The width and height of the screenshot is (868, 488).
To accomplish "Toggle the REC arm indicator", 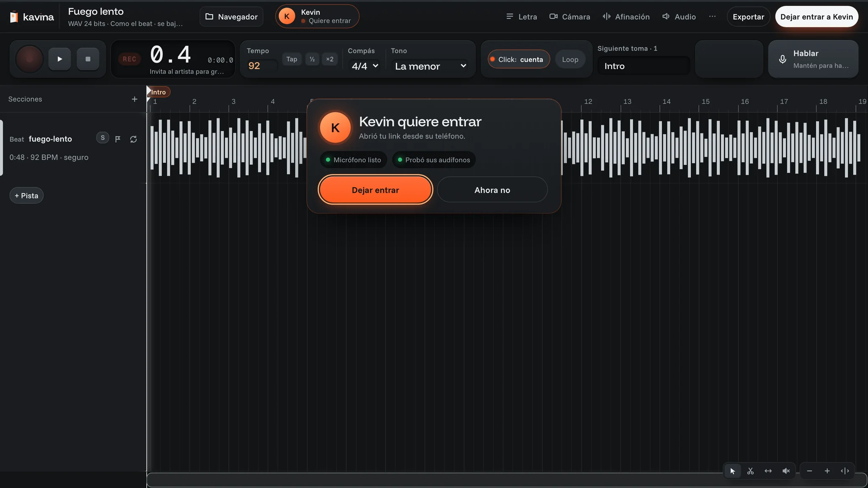I will click(129, 59).
